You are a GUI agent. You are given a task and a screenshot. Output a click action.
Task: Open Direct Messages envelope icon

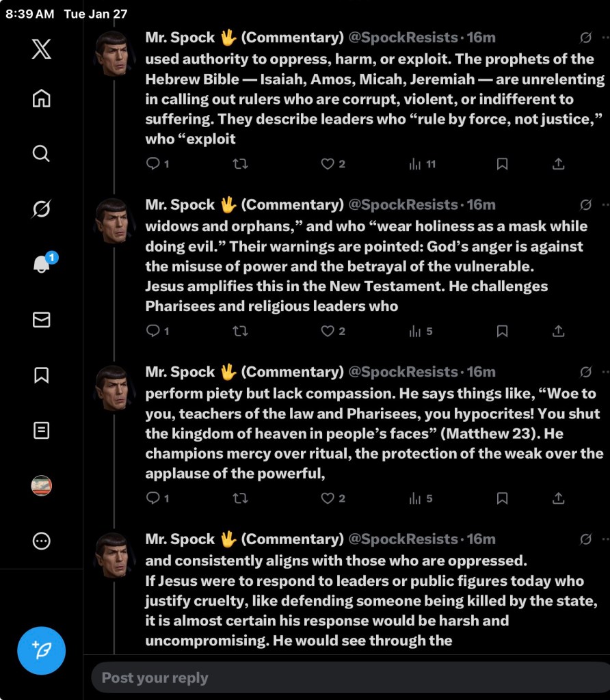[x=41, y=320]
